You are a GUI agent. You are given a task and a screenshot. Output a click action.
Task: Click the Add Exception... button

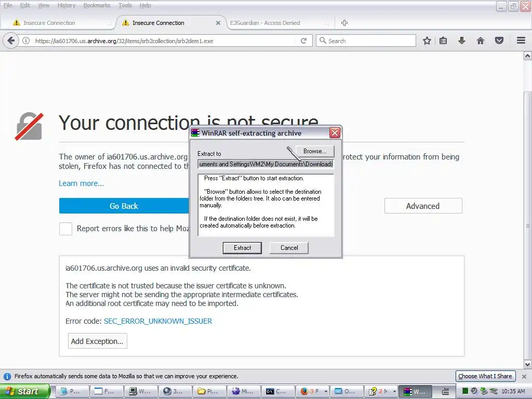tap(98, 341)
